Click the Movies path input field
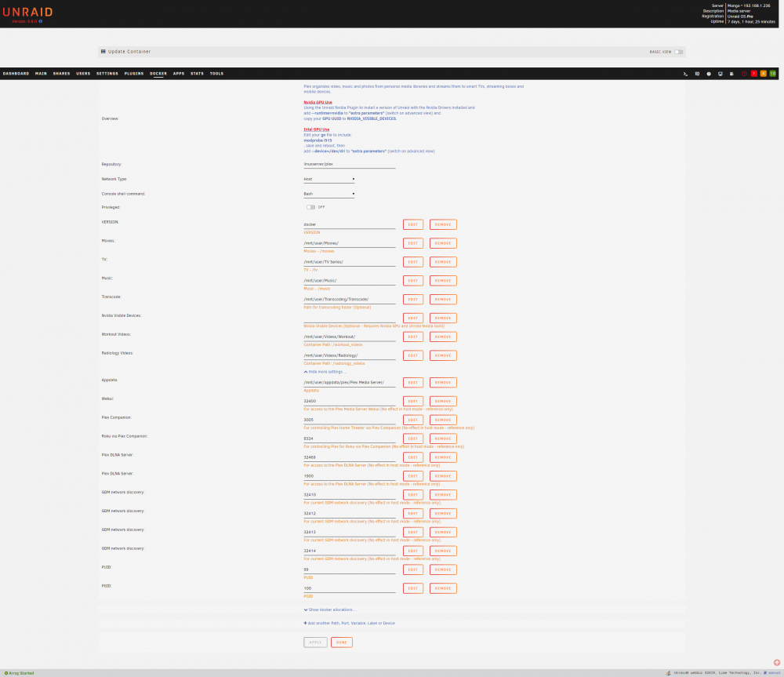 pos(350,243)
